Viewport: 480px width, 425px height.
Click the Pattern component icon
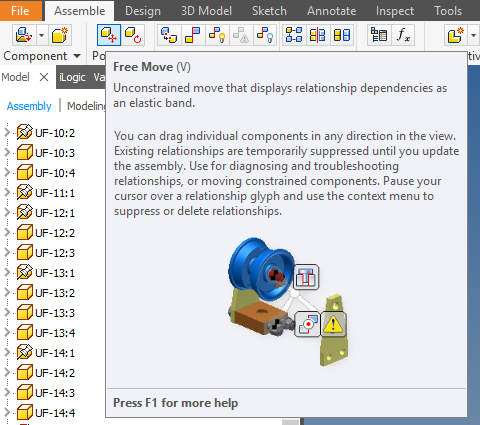pyautogui.click(x=294, y=35)
